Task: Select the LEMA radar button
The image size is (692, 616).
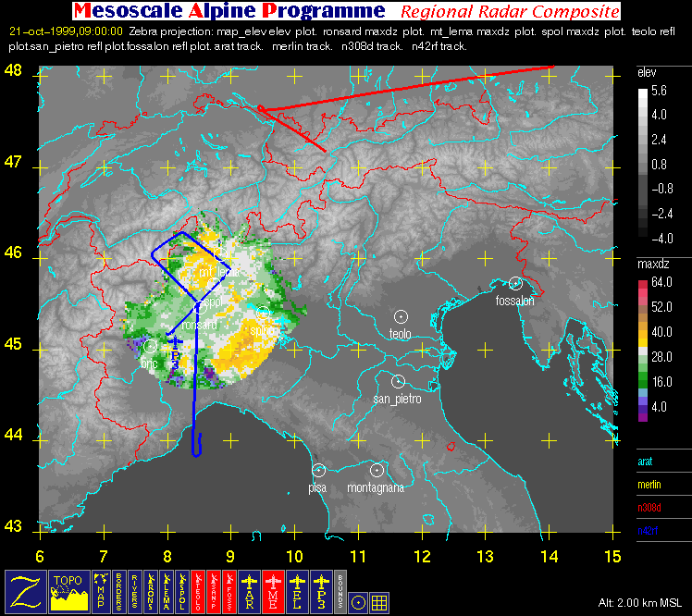Action: coord(167,592)
